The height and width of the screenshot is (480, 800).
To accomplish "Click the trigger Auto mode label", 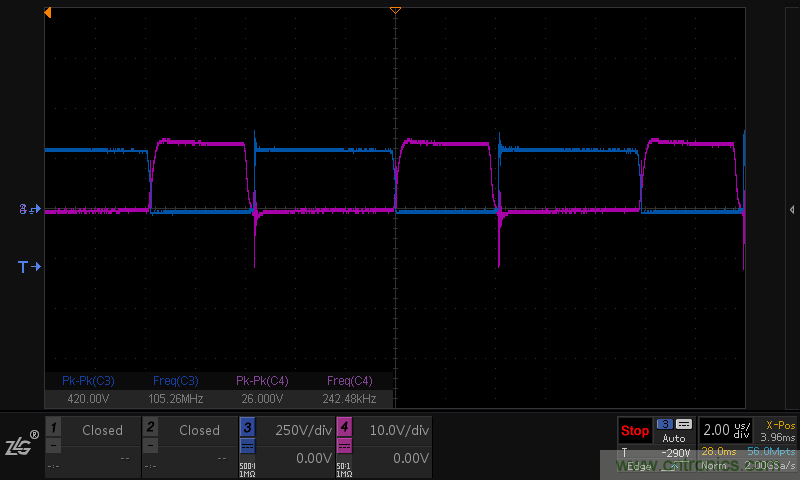I will (x=674, y=438).
